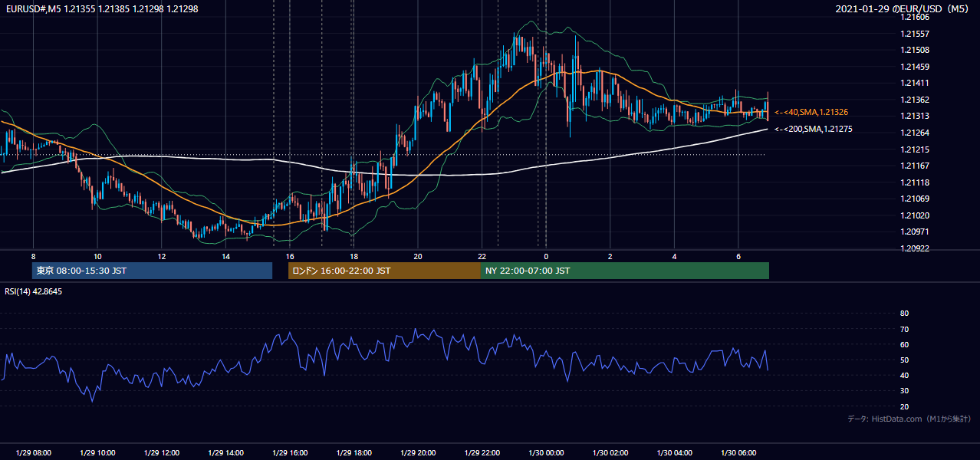Click the 1/29 14:00 time axis label
The height and width of the screenshot is (460, 980).
click(225, 453)
